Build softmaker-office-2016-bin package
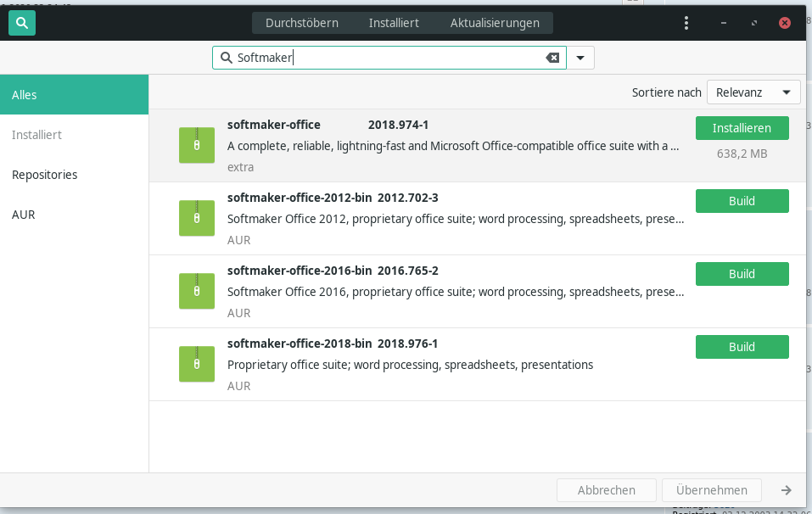Screen dimensions: 812x514 tap(742, 274)
